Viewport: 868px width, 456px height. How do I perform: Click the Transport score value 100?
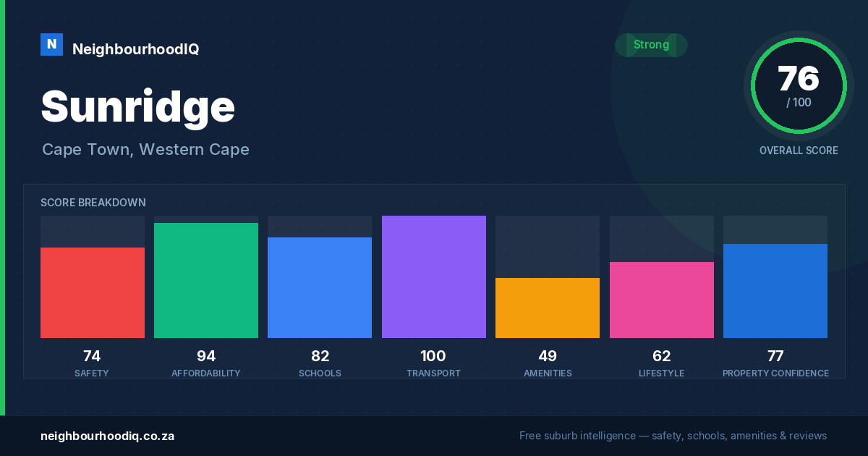click(x=433, y=356)
